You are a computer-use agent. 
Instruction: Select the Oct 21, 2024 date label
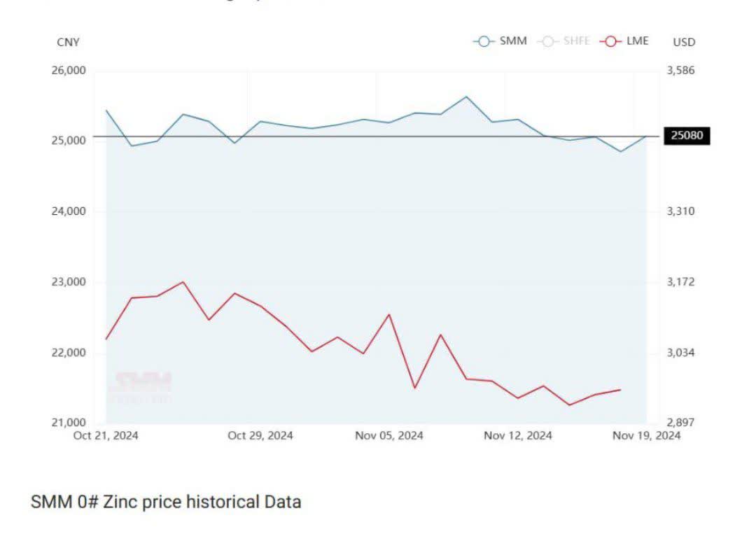106,435
